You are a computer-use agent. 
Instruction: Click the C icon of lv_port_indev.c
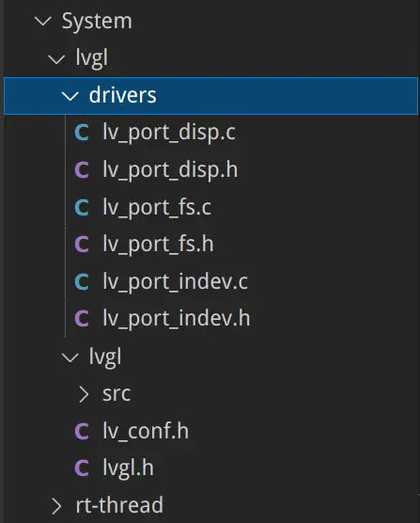click(82, 281)
